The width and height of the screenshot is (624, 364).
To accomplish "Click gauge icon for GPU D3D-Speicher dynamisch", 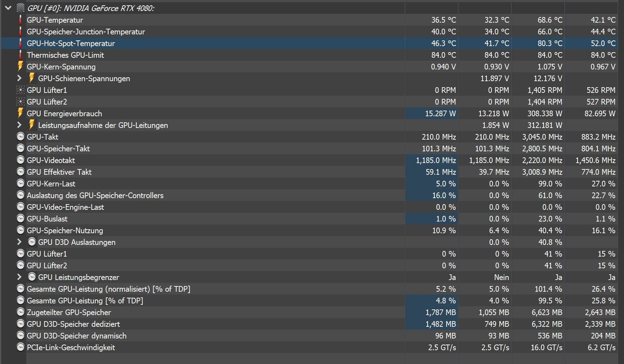I will tap(21, 336).
